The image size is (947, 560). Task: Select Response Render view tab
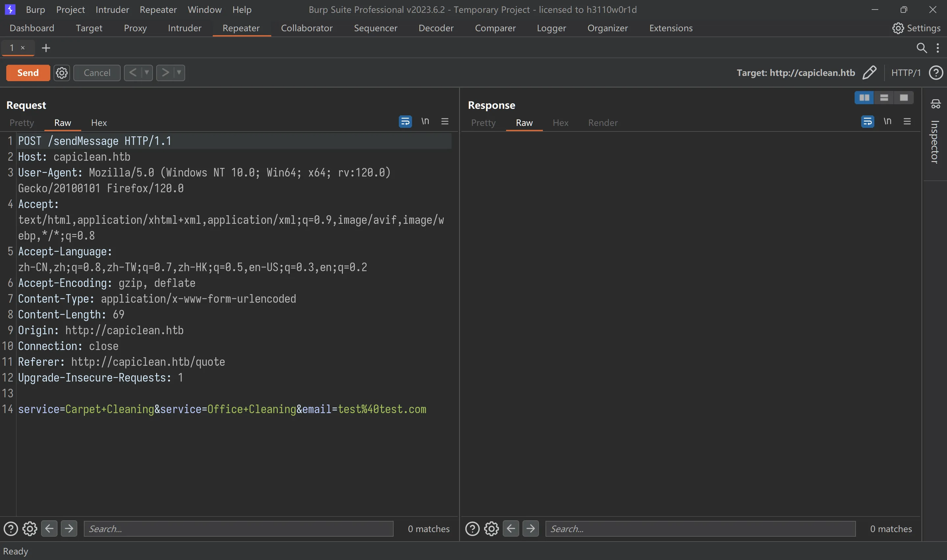603,123
